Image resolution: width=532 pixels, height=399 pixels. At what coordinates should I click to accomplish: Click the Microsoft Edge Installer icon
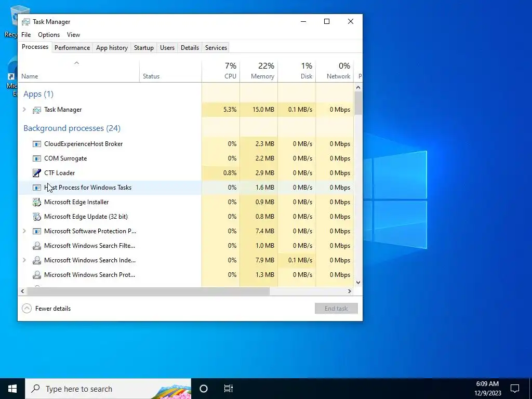point(37,202)
